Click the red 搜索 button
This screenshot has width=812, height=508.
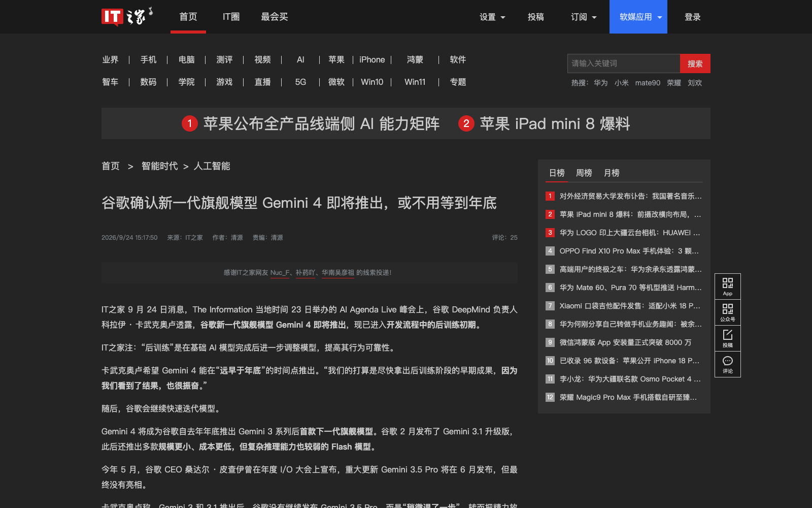click(695, 63)
